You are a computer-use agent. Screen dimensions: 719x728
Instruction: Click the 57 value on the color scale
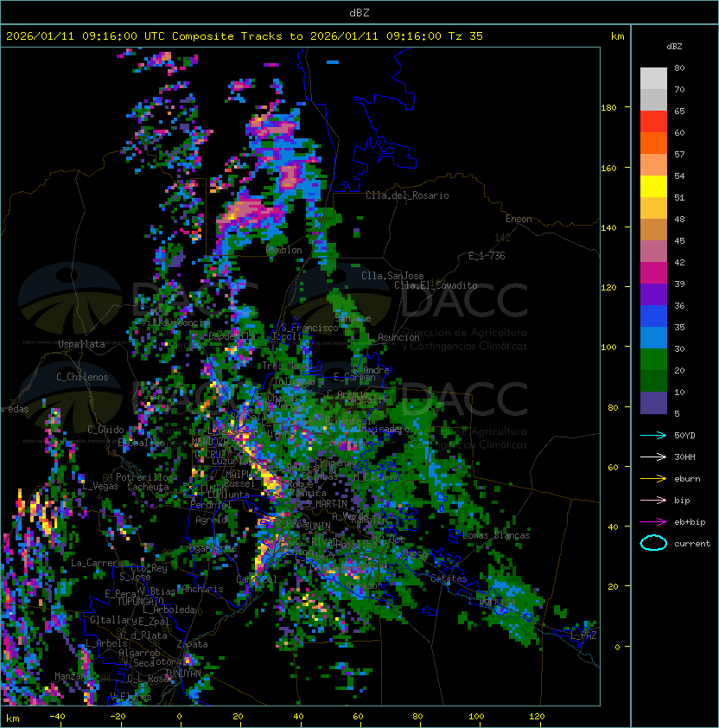click(679, 154)
